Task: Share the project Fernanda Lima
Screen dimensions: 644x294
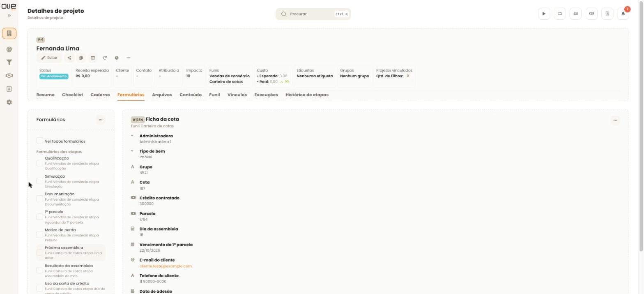Action: coord(69,58)
